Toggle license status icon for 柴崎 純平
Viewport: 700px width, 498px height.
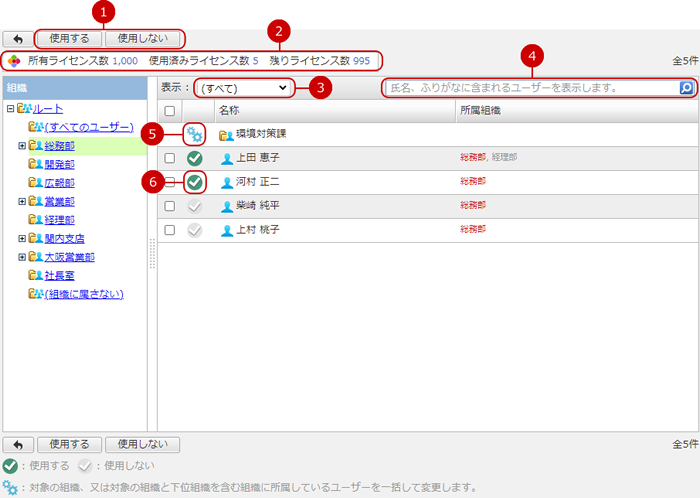pyautogui.click(x=195, y=206)
